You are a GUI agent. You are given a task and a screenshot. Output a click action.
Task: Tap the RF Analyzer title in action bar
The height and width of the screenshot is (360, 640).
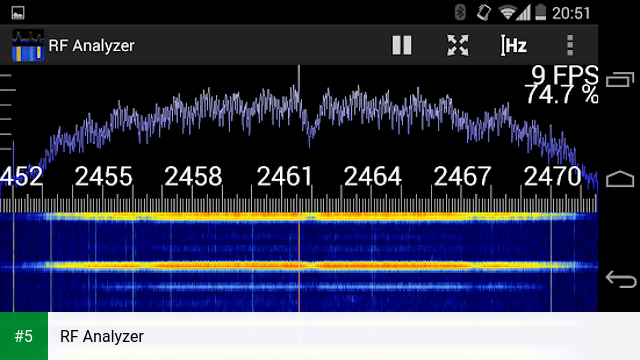[x=91, y=45]
